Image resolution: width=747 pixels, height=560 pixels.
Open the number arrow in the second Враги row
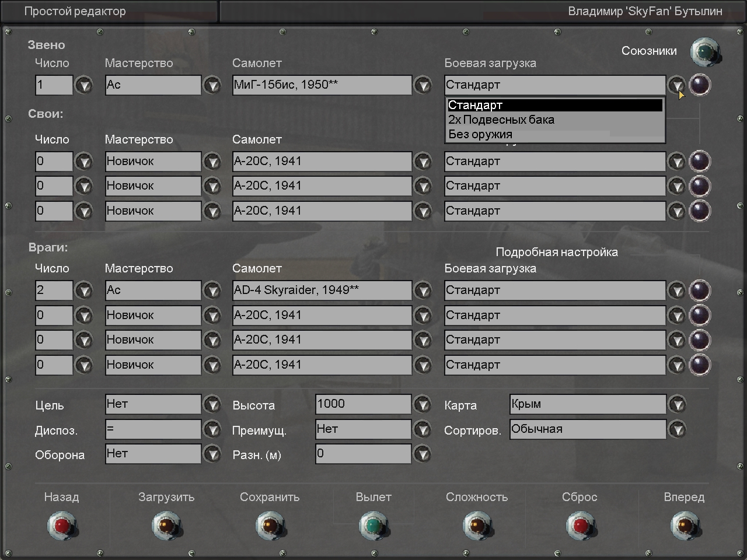pyautogui.click(x=85, y=316)
